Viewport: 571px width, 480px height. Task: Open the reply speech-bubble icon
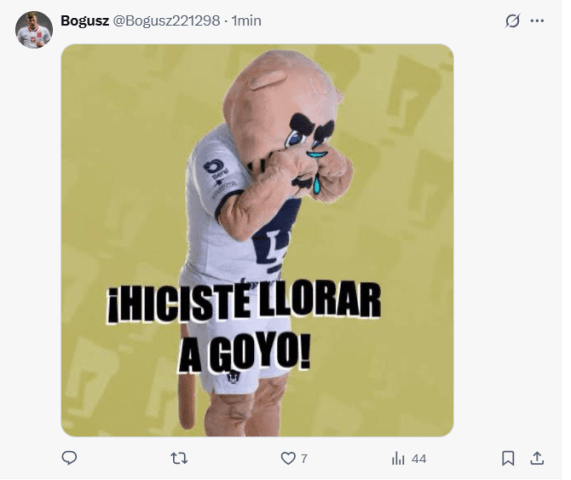(69, 458)
